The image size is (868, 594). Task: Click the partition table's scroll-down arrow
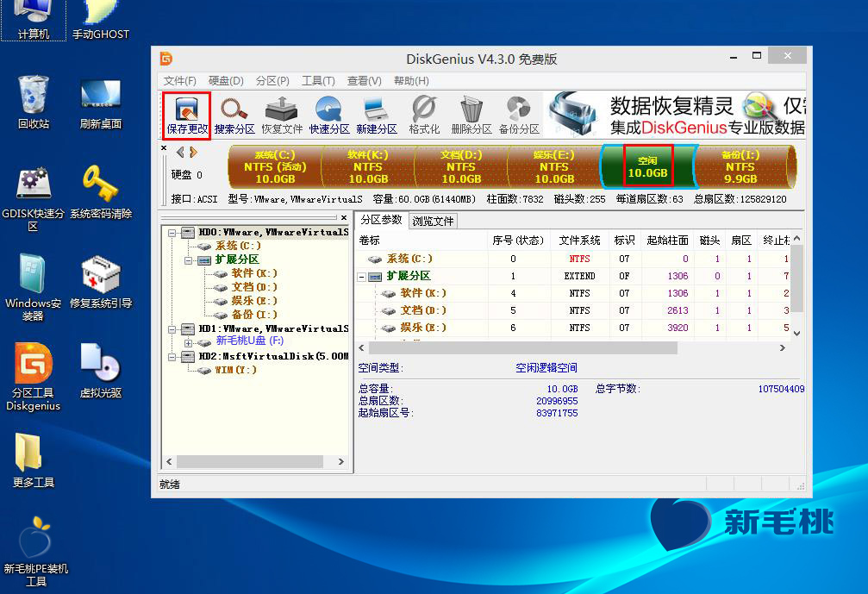(796, 334)
